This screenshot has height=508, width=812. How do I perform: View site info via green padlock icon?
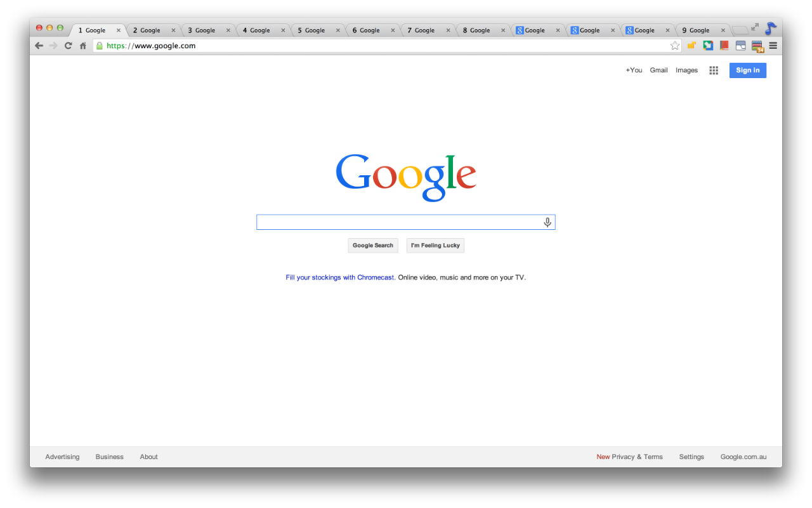(99, 46)
